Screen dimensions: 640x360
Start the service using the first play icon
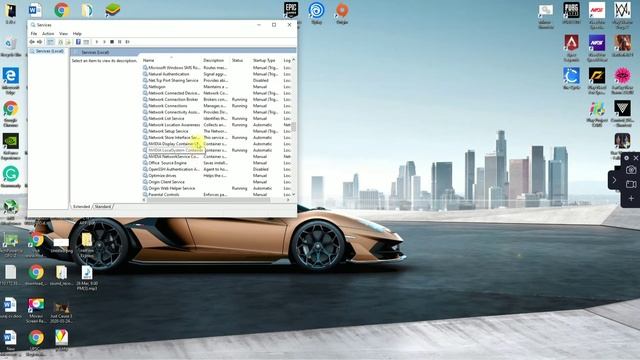(x=97, y=42)
